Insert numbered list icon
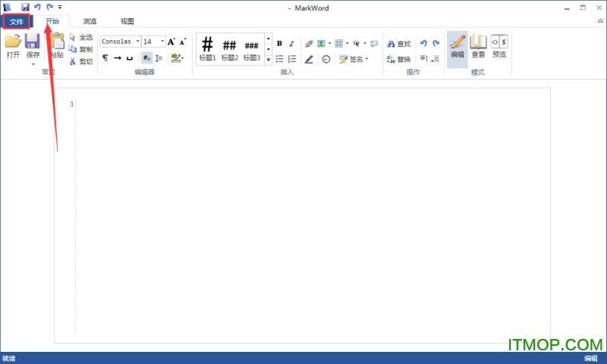 tap(292, 59)
